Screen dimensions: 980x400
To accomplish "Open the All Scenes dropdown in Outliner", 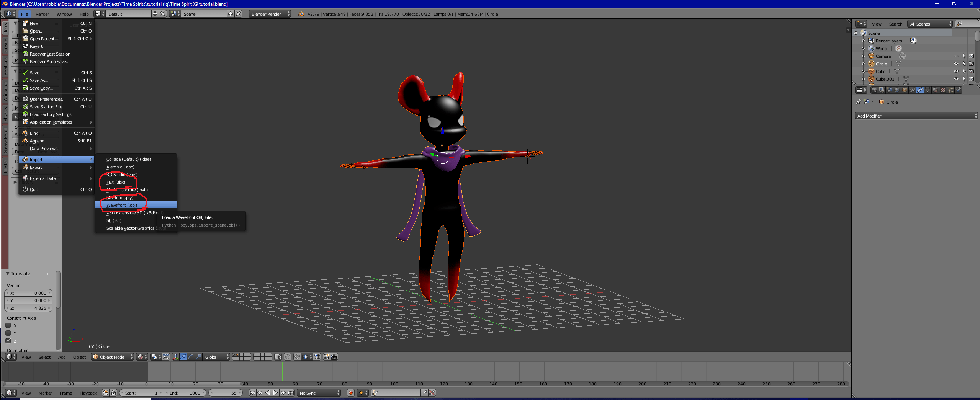I will (929, 24).
